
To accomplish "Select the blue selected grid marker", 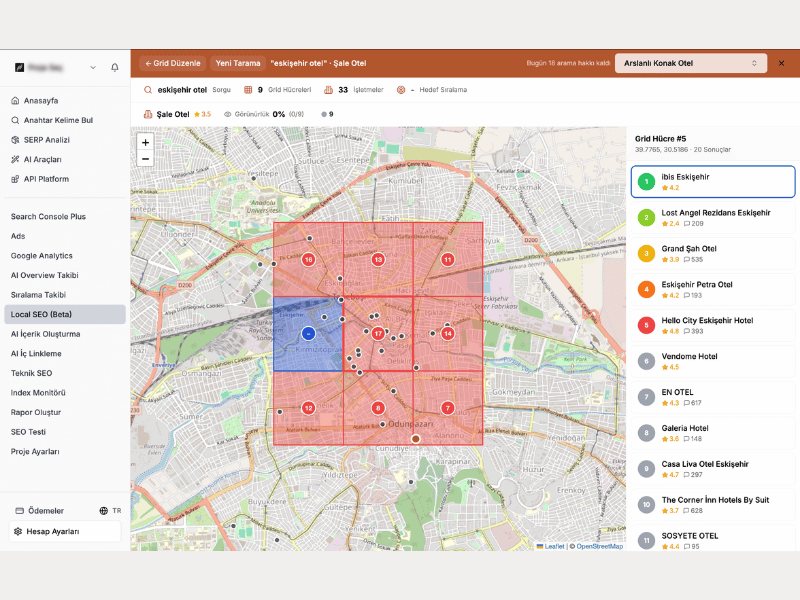I will point(308,334).
